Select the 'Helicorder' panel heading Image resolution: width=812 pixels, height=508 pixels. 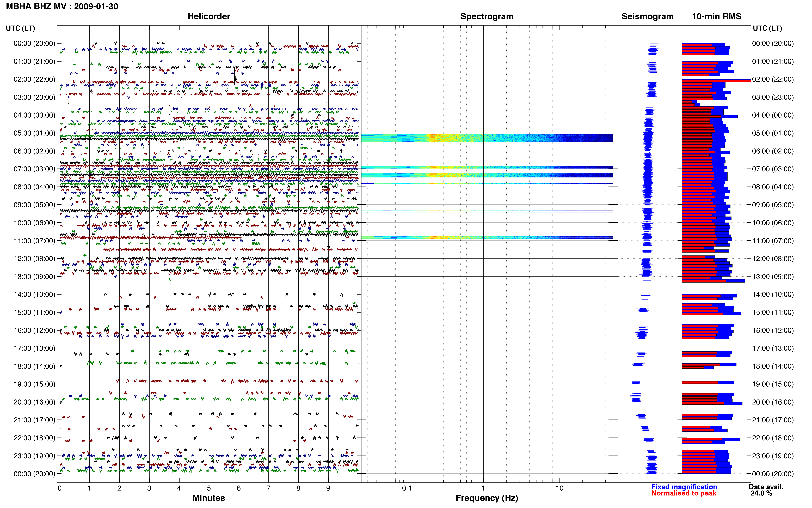(209, 16)
